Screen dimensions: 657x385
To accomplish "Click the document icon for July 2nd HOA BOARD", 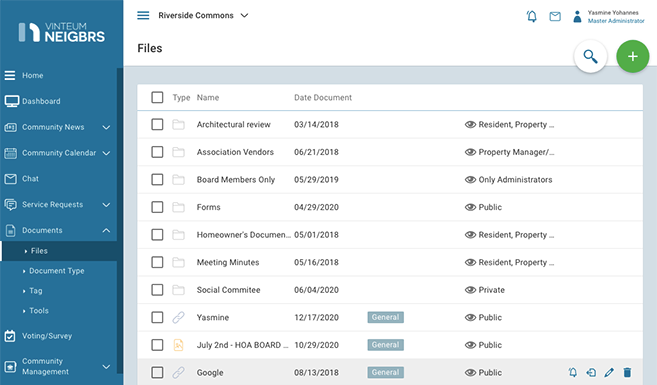I will tap(178, 345).
